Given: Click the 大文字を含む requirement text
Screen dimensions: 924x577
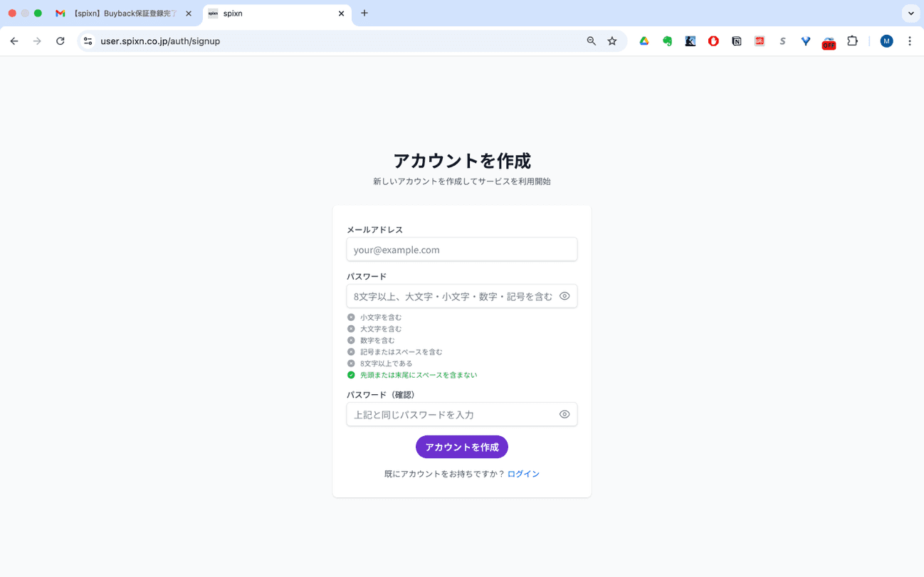Looking at the screenshot, I should click(x=381, y=329).
